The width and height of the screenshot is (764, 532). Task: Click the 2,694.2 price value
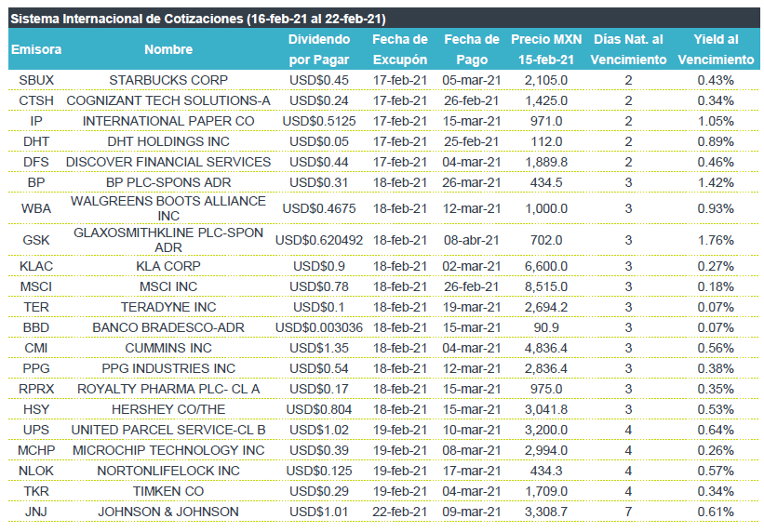point(546,307)
